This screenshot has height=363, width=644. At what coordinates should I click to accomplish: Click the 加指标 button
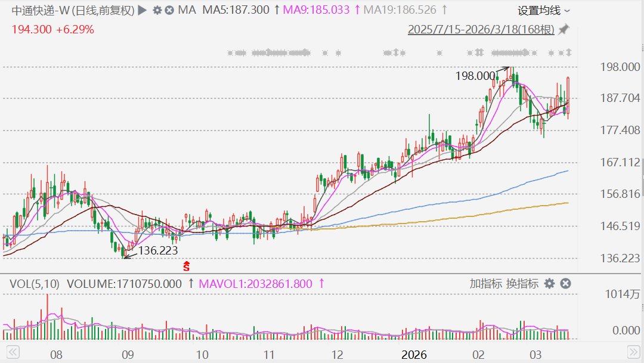(485, 284)
